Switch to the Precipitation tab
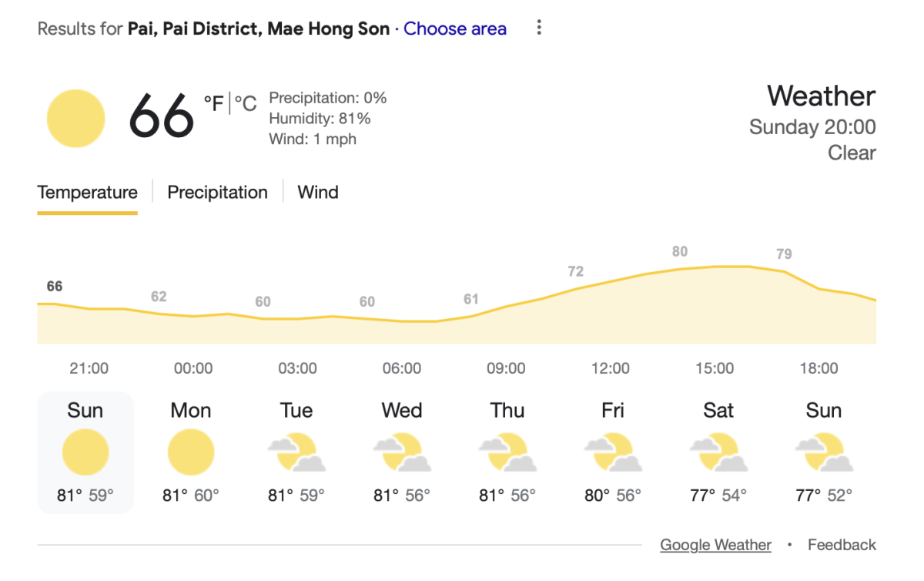The image size is (924, 581). tap(218, 192)
